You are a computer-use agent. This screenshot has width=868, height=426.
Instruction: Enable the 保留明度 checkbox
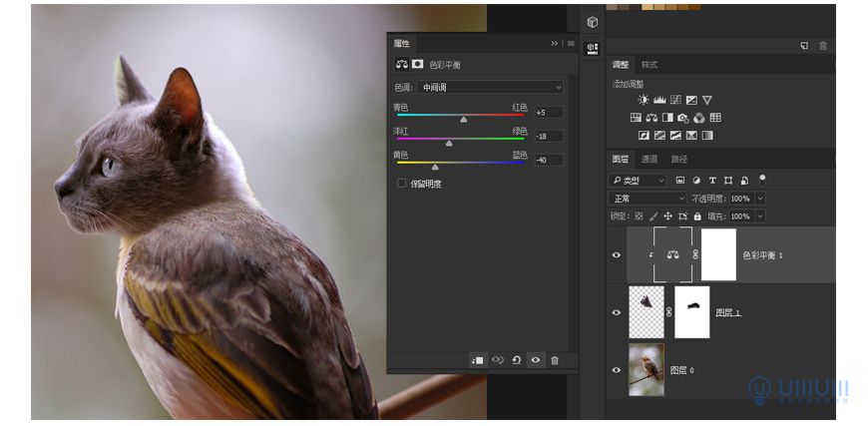[402, 184]
